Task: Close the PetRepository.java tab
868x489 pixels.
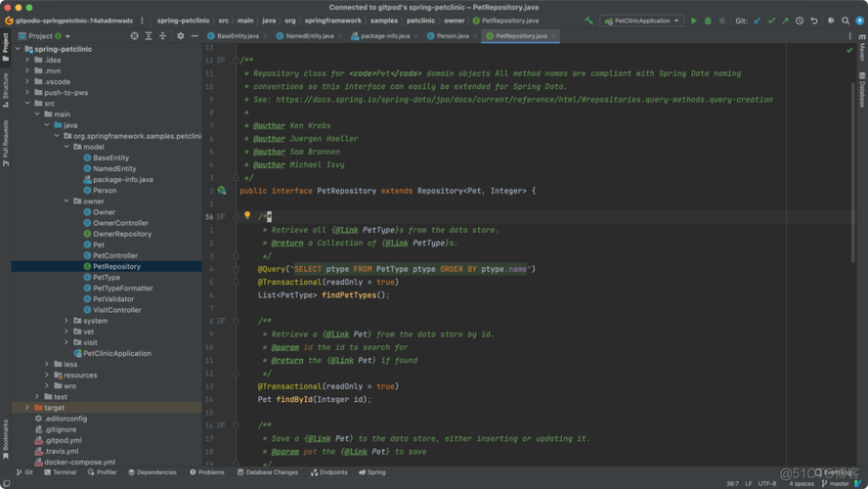Action: tap(553, 36)
